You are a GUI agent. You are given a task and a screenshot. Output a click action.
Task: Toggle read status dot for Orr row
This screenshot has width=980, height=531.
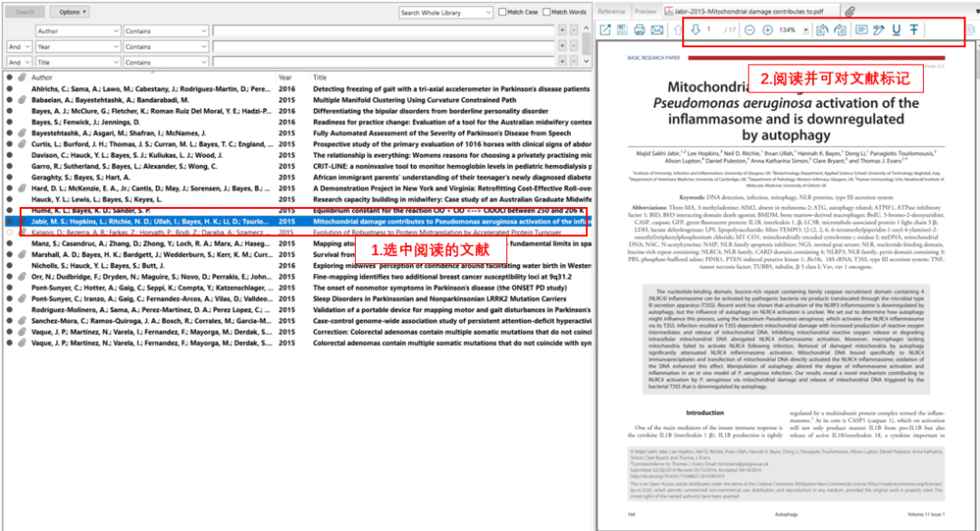[x=9, y=277]
